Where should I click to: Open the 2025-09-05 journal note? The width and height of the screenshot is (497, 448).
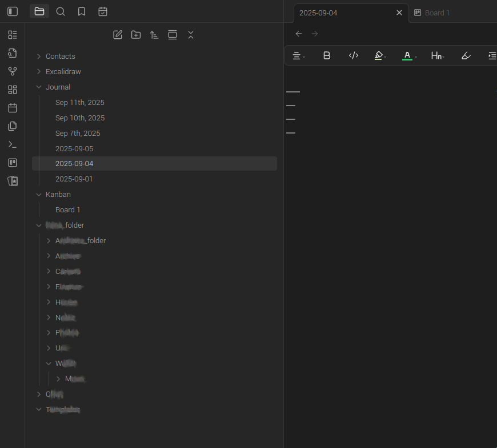click(74, 149)
